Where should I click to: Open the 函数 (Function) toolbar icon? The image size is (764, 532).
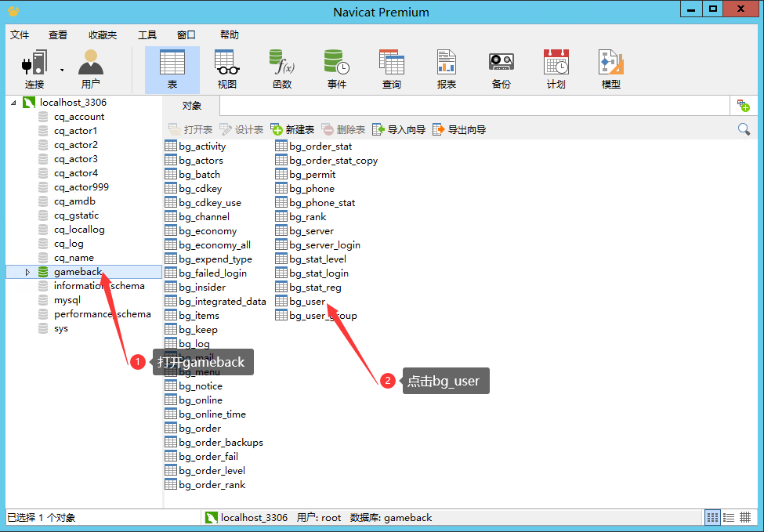click(x=281, y=69)
